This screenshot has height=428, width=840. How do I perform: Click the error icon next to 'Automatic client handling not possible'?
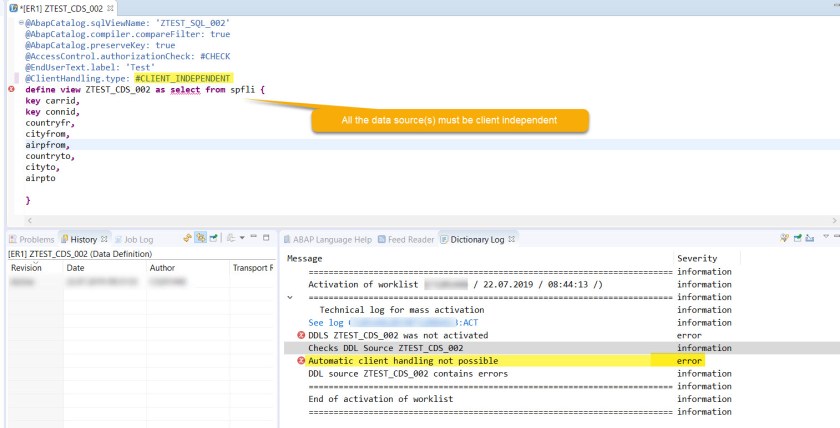point(301,360)
